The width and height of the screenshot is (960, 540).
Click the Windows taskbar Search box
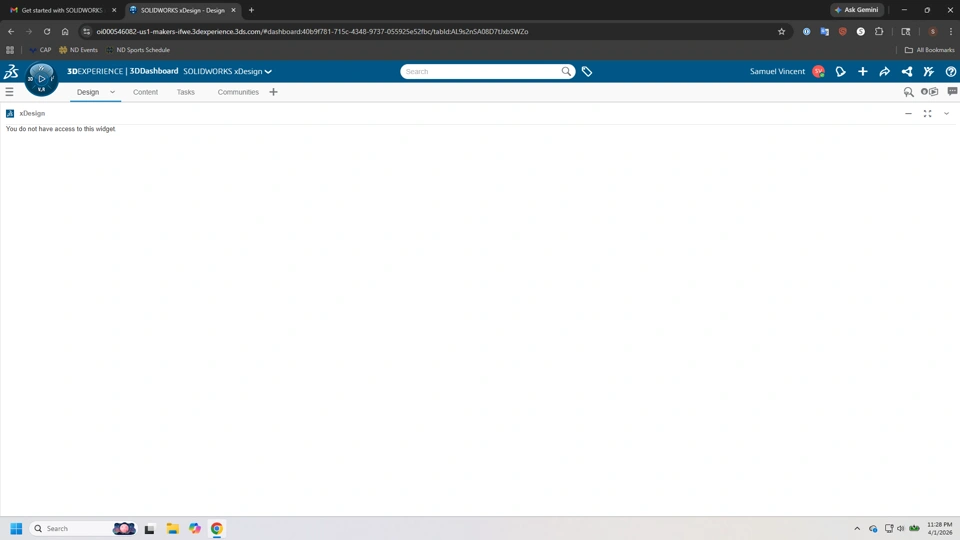pyautogui.click(x=83, y=528)
